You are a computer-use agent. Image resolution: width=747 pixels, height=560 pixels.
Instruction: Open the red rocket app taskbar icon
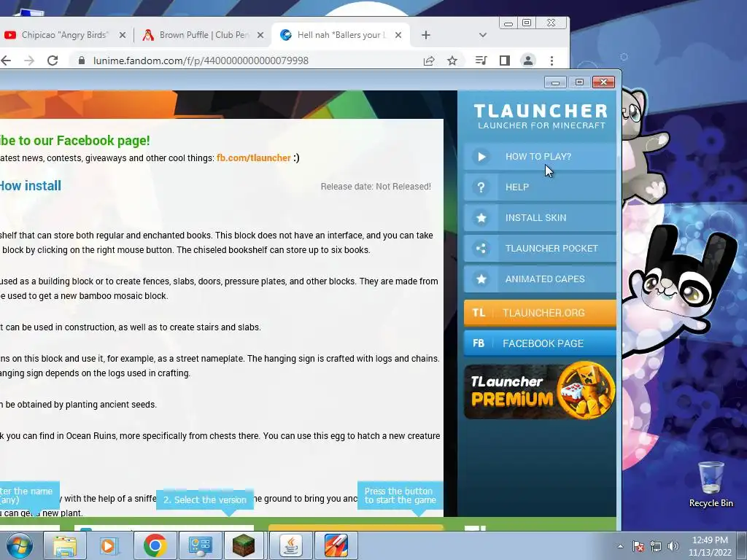336,545
